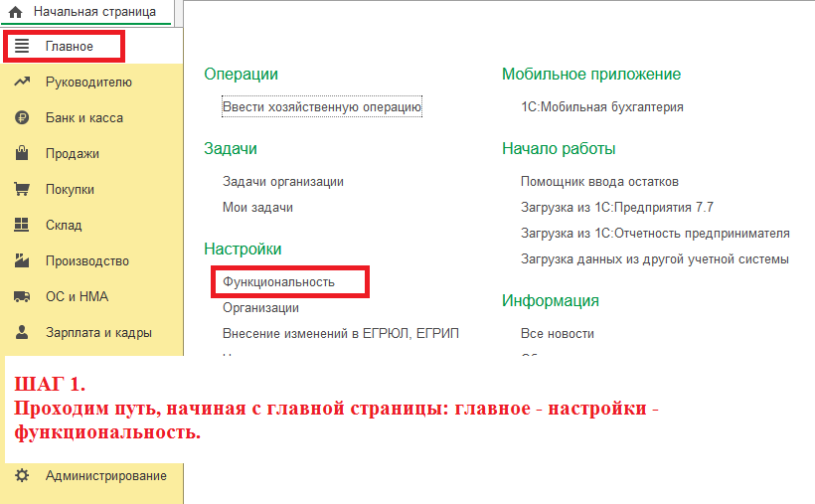Click Загрузка данных из другой учетной системы
The width and height of the screenshot is (815, 504).
point(655,259)
